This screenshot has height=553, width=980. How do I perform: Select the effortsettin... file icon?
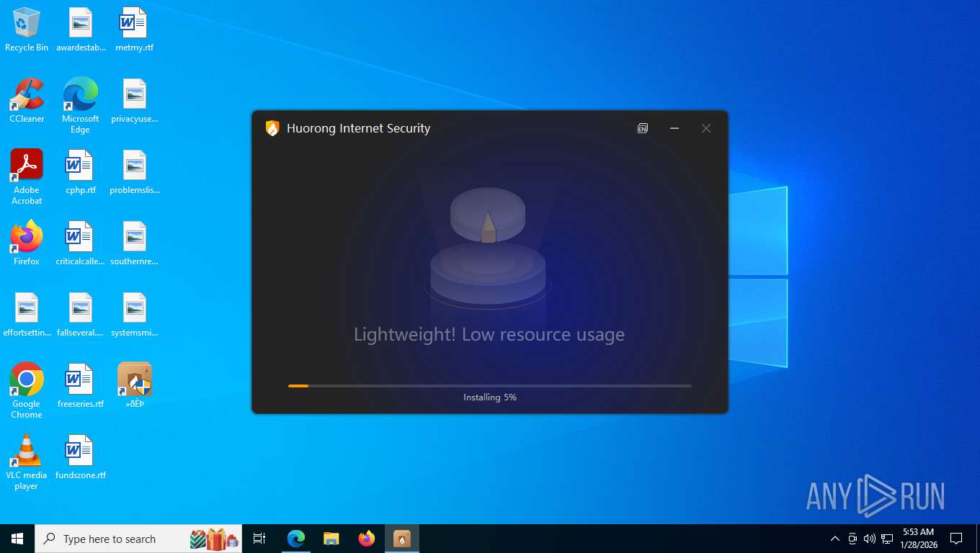click(27, 315)
